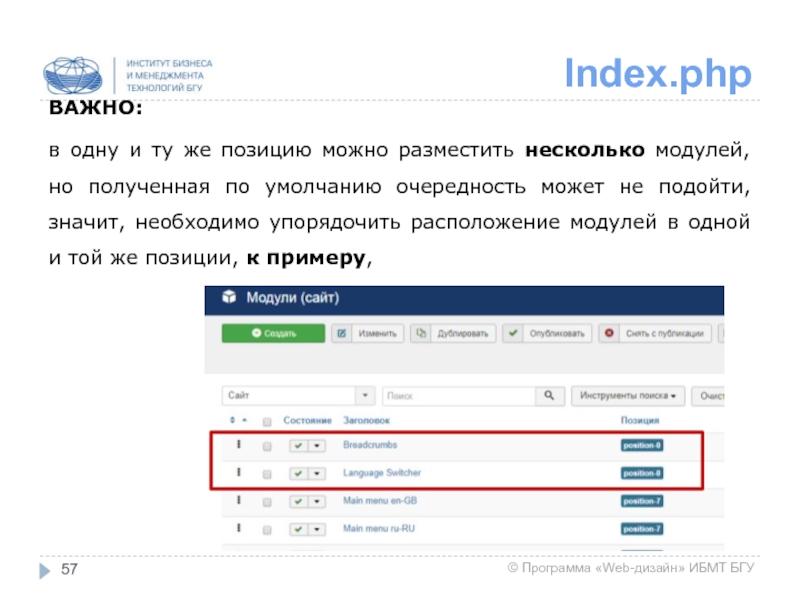800x600 pixels.
Task: Click the green Создать button
Action: click(273, 333)
